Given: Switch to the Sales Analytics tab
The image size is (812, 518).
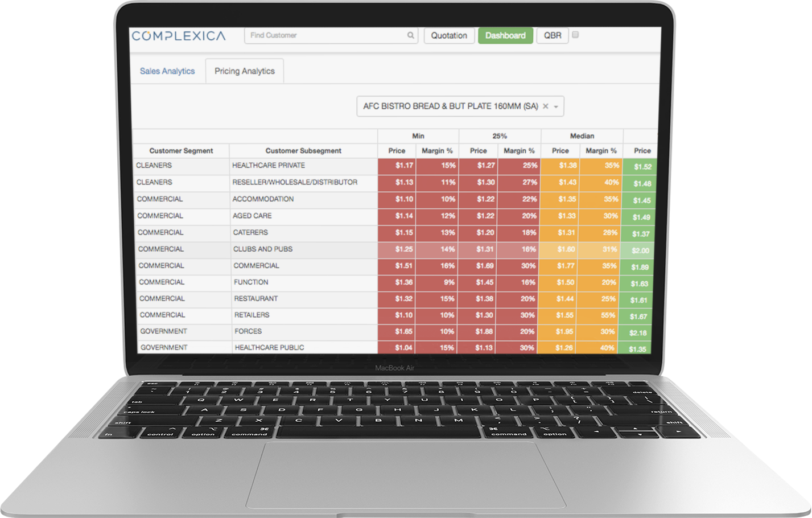Looking at the screenshot, I should [167, 71].
